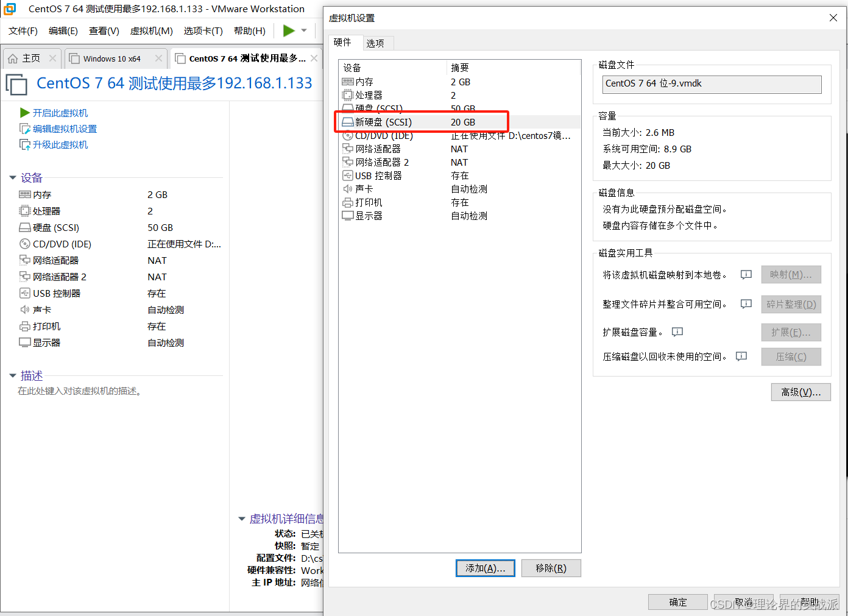
Task: Select USB 控制器 icon in settings dialog
Action: click(348, 175)
